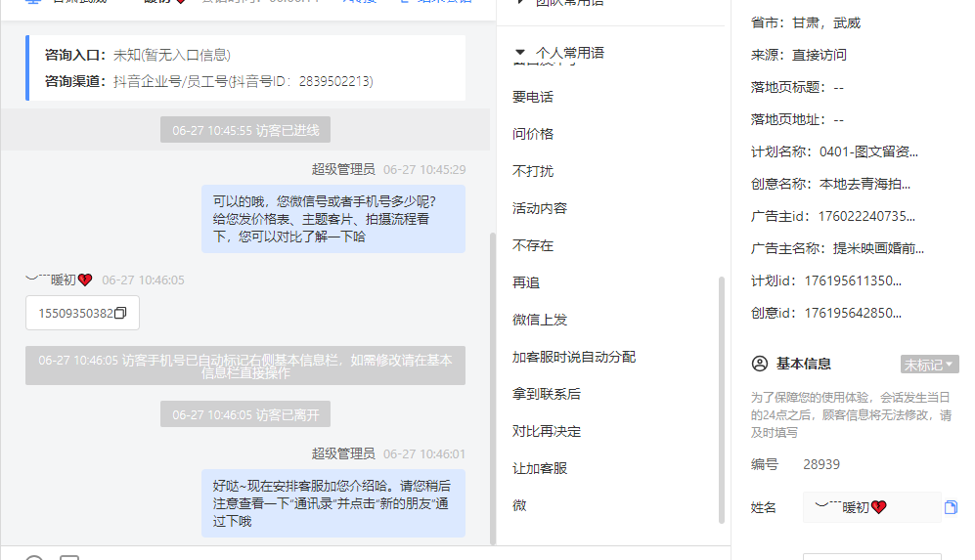
Task: Open the 未标记 tag dropdown
Action: pos(929,365)
